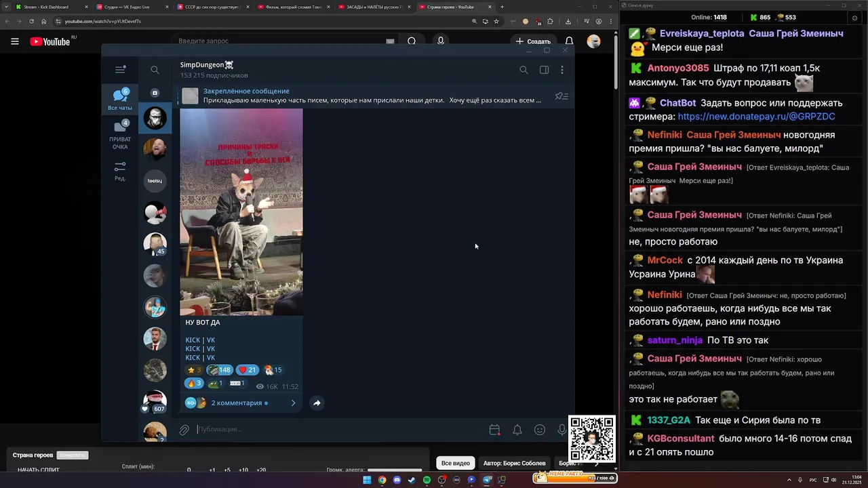This screenshot has height=488, width=868.
Task: Select the ПРИВАТОЧКА folder
Action: coord(120,135)
